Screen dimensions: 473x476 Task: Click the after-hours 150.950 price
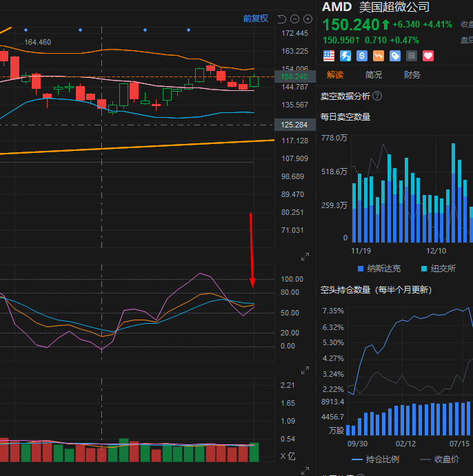point(339,40)
